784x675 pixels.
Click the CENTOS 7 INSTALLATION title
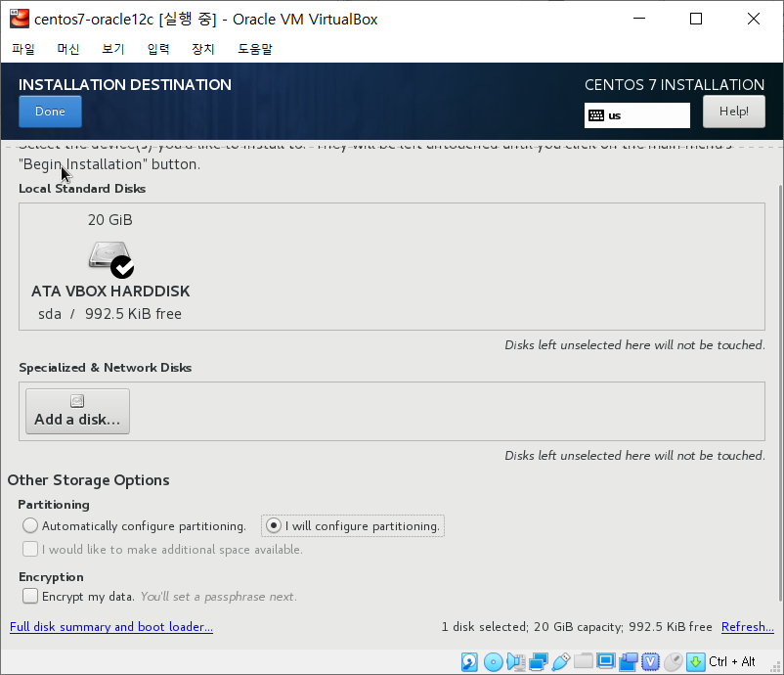click(x=675, y=84)
